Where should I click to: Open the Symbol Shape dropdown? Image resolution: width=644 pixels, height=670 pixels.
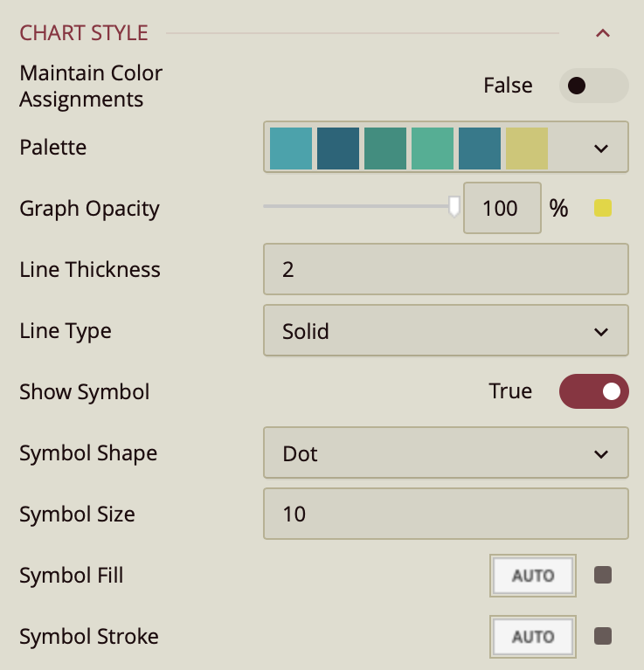click(x=446, y=453)
